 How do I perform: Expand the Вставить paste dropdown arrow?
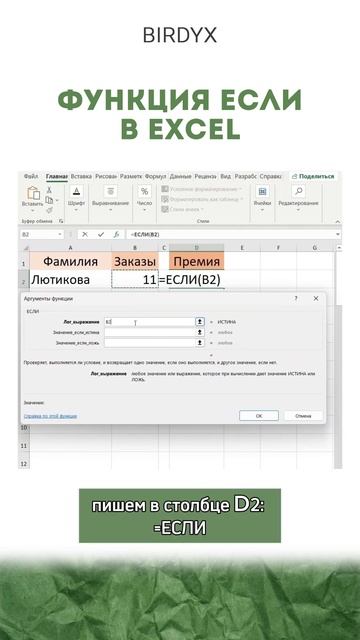point(33,211)
